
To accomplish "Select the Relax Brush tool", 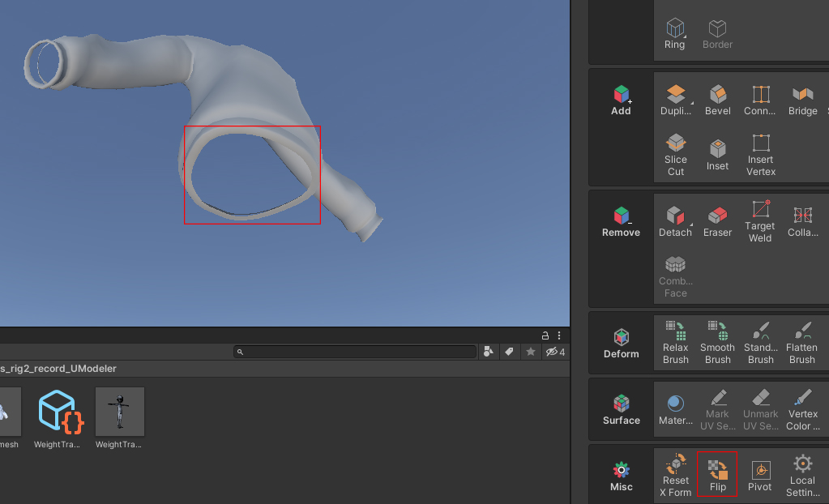I will 676,343.
